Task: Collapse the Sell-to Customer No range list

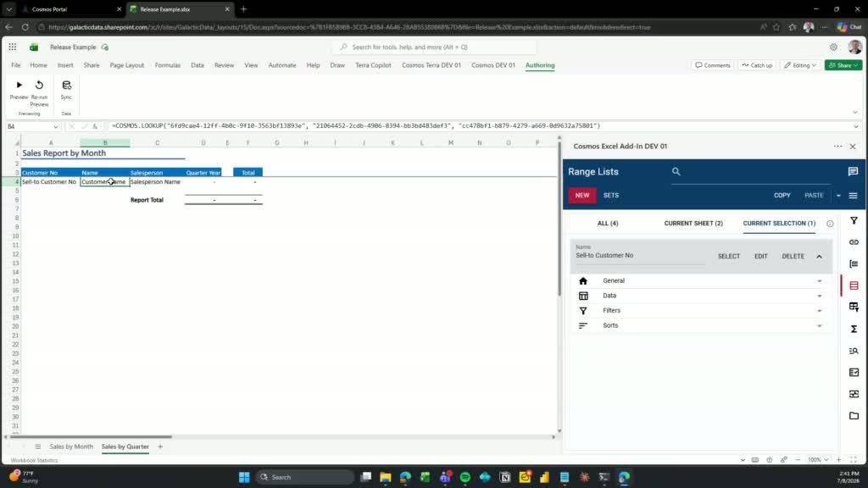Action: coord(820,257)
